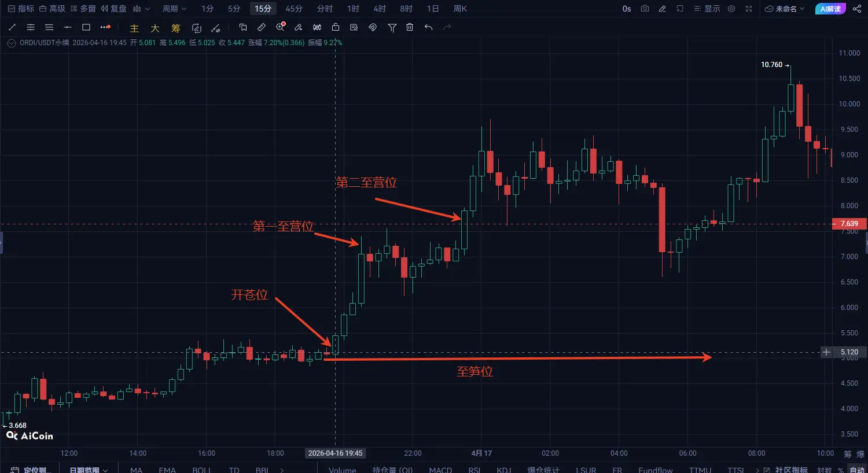Click the AI解读 button
The height and width of the screenshot is (473, 868).
click(830, 9)
